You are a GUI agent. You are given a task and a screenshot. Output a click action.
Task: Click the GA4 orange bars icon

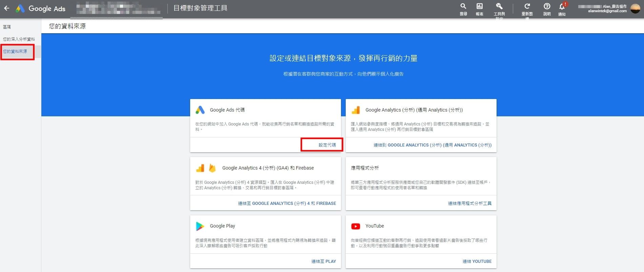(x=200, y=168)
